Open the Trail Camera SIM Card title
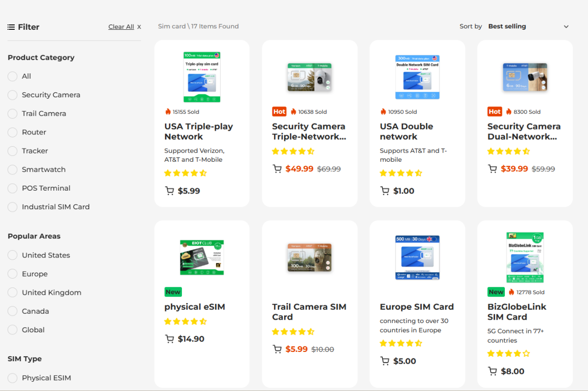The height and width of the screenshot is (391, 588). pyautogui.click(x=309, y=312)
